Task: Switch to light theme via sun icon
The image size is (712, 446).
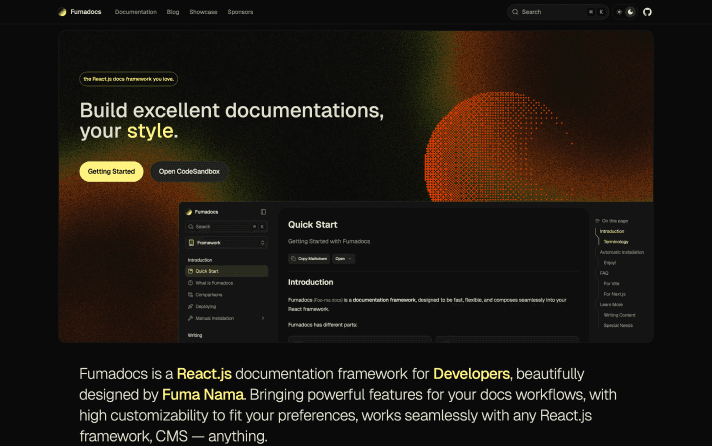Action: 619,12
